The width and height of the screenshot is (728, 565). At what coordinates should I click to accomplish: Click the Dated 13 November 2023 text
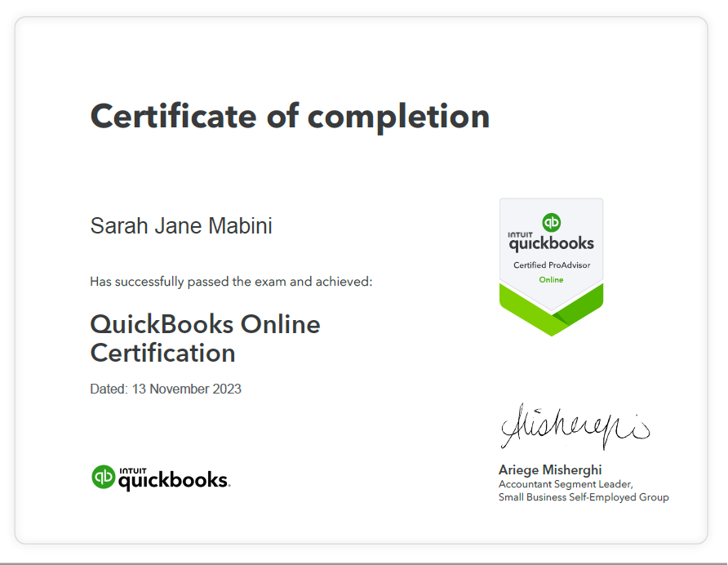tap(166, 389)
